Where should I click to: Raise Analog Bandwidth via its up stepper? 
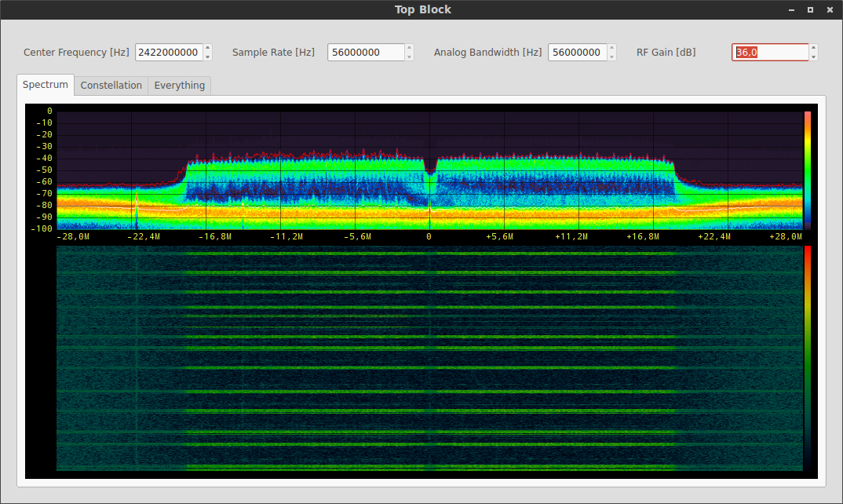(x=611, y=48)
